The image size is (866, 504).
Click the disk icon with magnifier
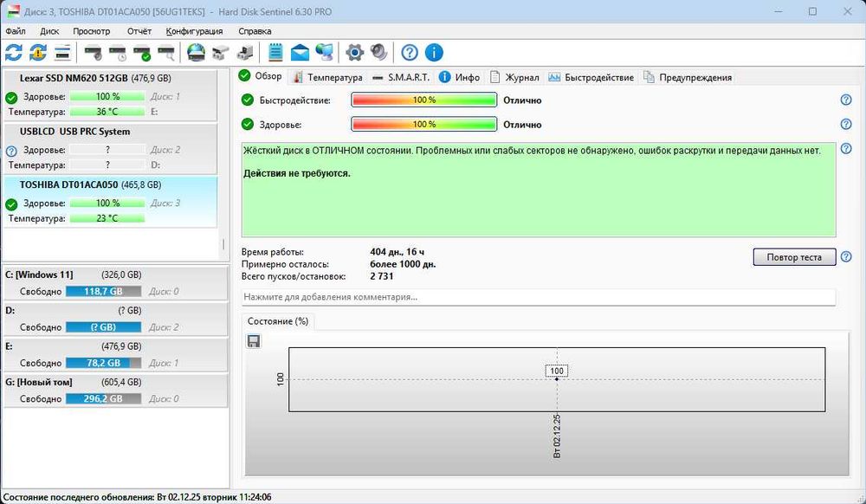pos(165,53)
